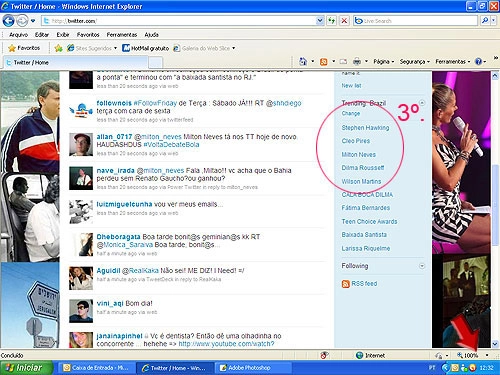500x375 pixels.
Task: Click the PT language indicator in tray
Action: point(432,368)
